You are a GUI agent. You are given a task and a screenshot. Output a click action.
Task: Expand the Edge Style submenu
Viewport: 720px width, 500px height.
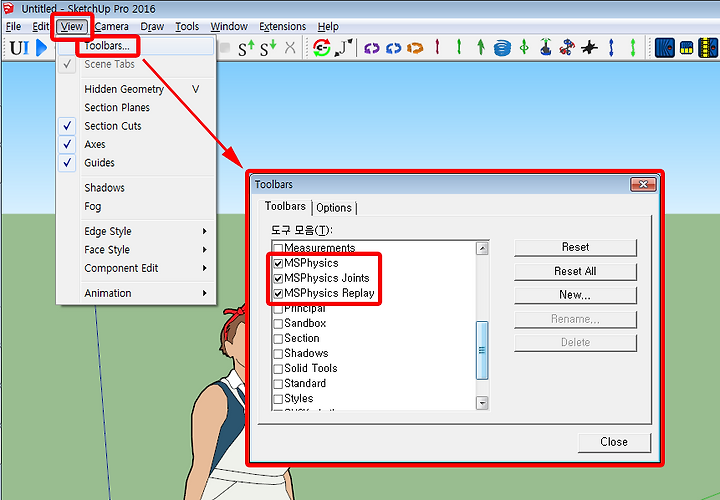tap(136, 231)
